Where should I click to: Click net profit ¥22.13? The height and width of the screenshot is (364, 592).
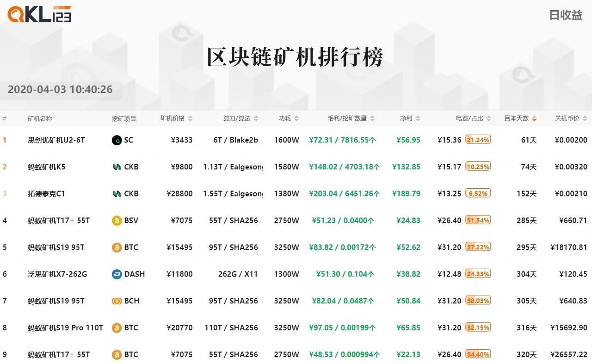[408, 355]
